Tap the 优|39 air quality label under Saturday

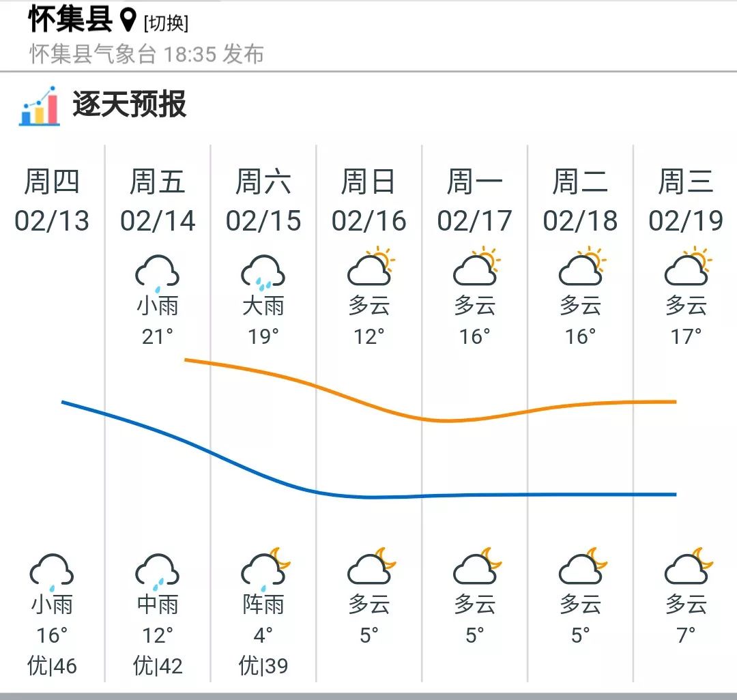click(x=263, y=663)
